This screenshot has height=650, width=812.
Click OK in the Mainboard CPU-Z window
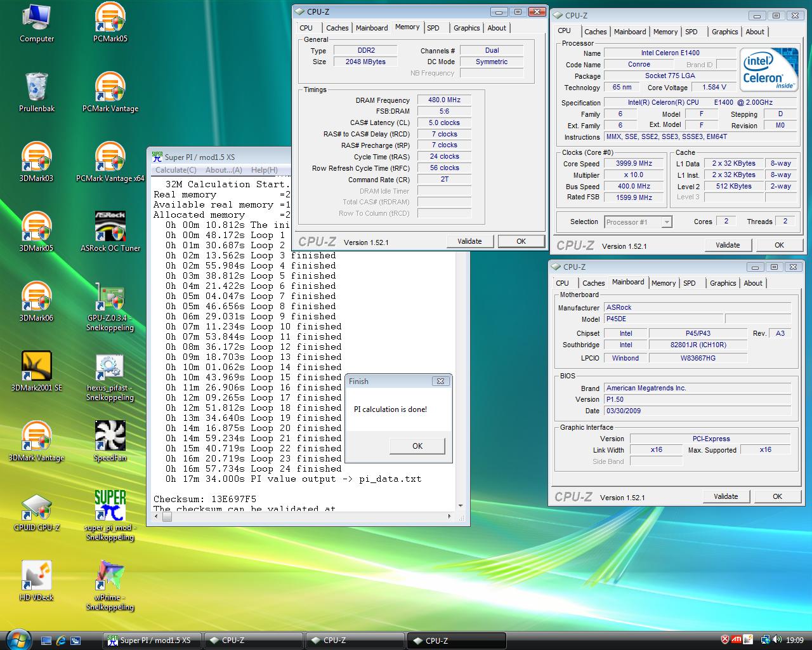pos(777,496)
